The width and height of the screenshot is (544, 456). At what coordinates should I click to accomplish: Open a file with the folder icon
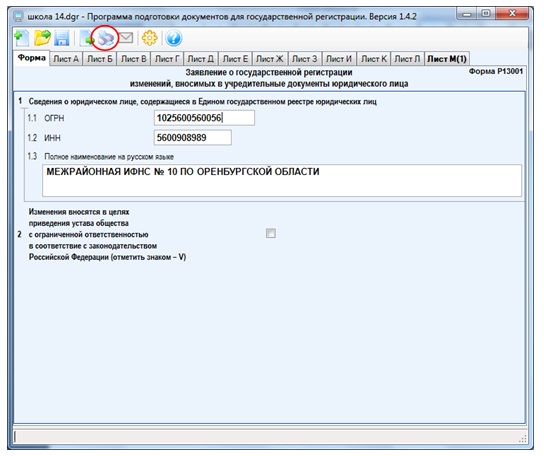point(42,38)
